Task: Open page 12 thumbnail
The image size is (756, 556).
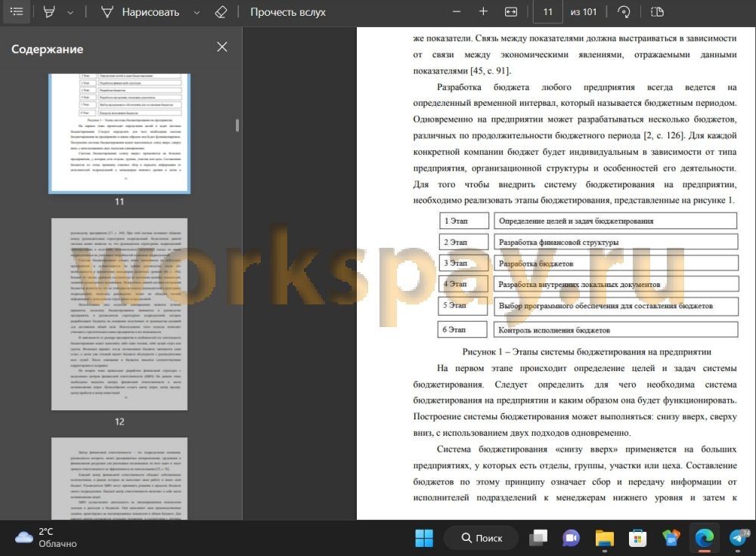Action: (119, 314)
